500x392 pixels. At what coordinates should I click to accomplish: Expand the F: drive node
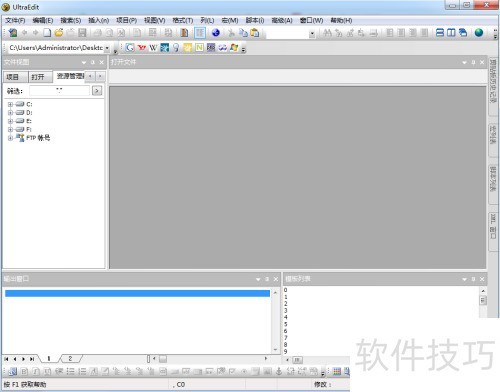pyautogui.click(x=10, y=129)
